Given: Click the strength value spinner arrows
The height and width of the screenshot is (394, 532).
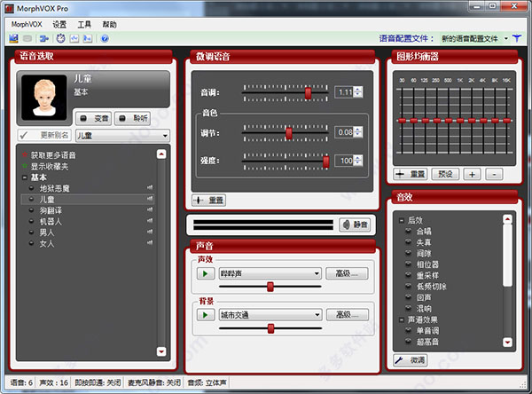Looking at the screenshot, I should pos(358,161).
